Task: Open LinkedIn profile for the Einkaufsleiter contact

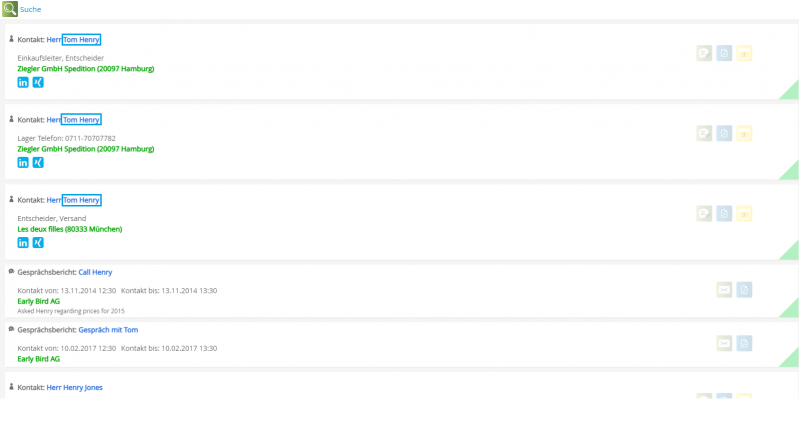Action: [23, 82]
